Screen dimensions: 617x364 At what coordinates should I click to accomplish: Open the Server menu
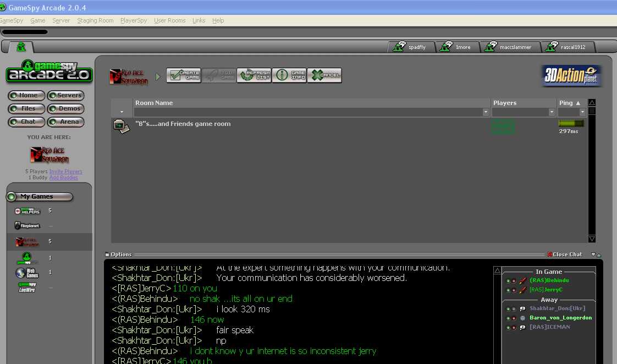pyautogui.click(x=61, y=20)
